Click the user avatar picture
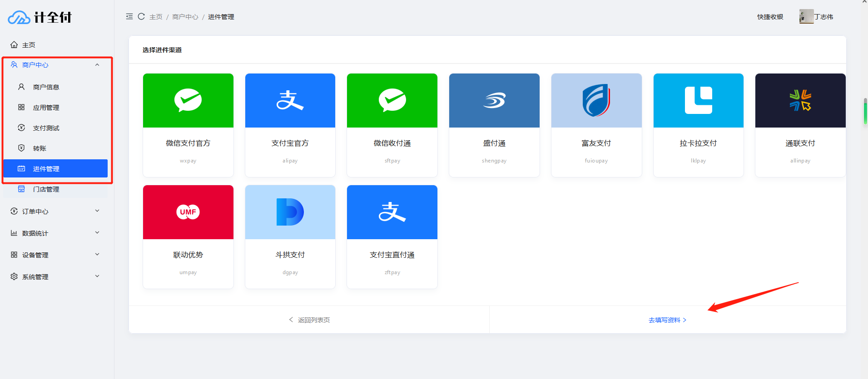868x379 pixels. click(x=806, y=17)
